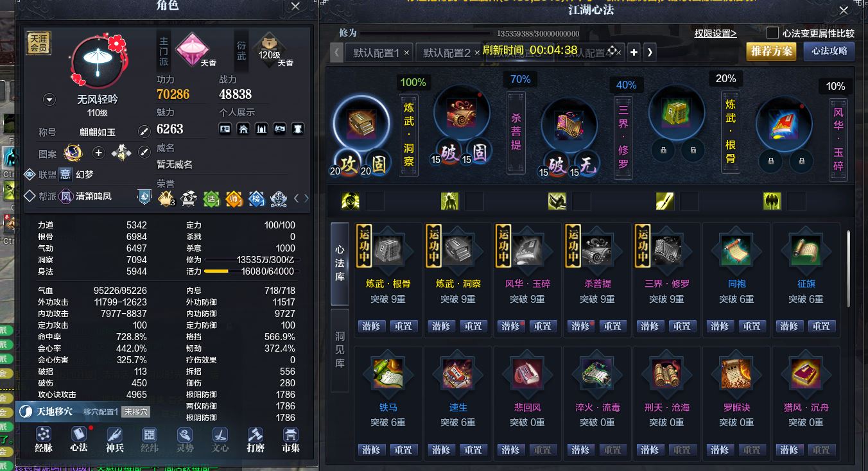The width and height of the screenshot is (868, 471).
Task: Select the 罗睺诀 skill book icon
Action: [736, 373]
